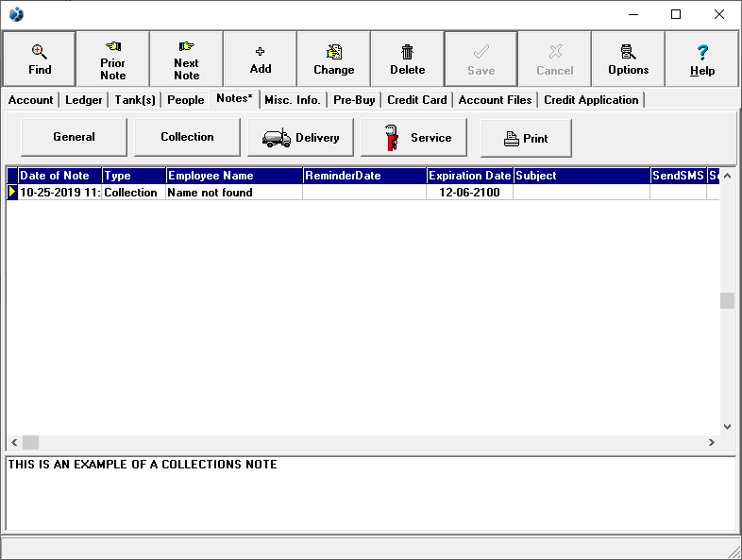Open the Options toolbar button
This screenshot has width=742, height=560.
(628, 59)
